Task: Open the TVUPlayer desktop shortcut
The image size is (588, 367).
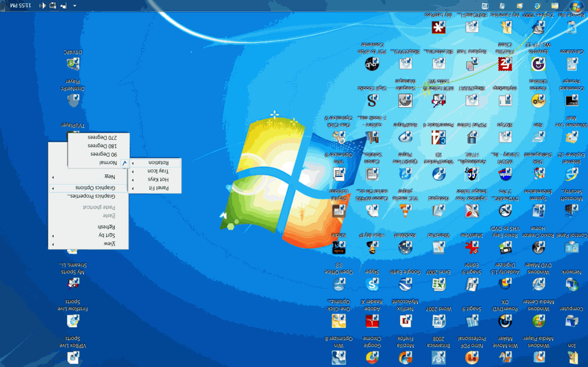Action: 73,125
